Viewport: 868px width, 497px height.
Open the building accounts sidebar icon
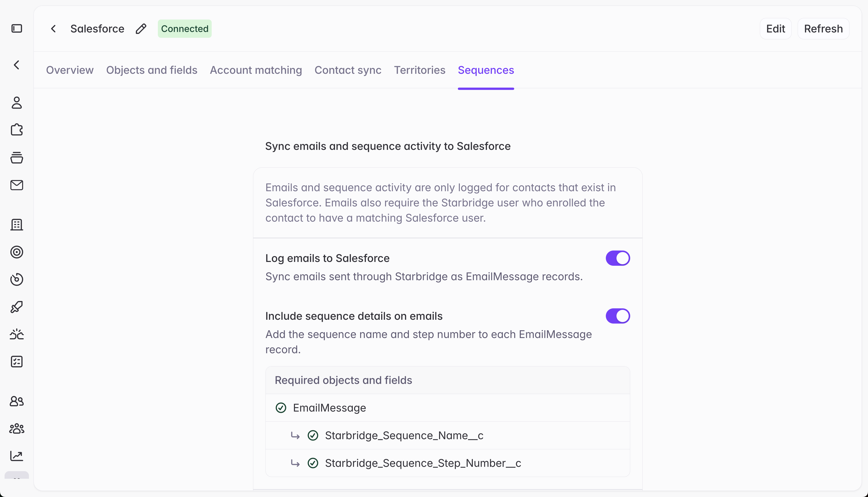(x=17, y=225)
